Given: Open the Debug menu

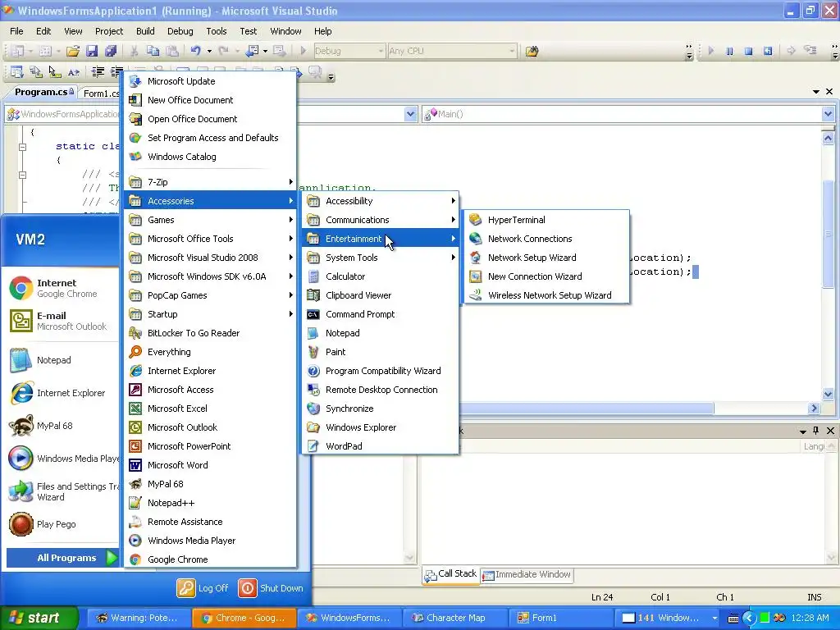Looking at the screenshot, I should click(x=180, y=31).
